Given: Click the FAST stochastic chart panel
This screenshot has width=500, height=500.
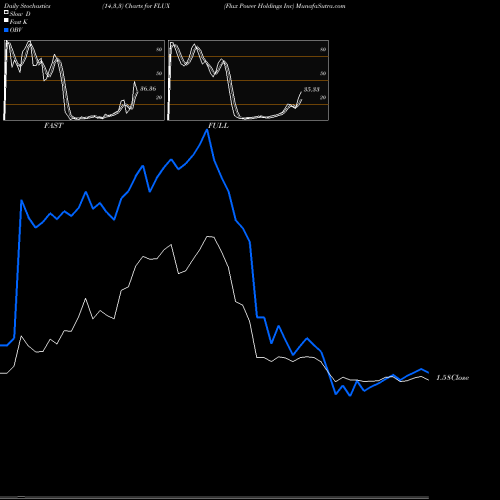Looking at the screenshot, I should click(x=84, y=80).
